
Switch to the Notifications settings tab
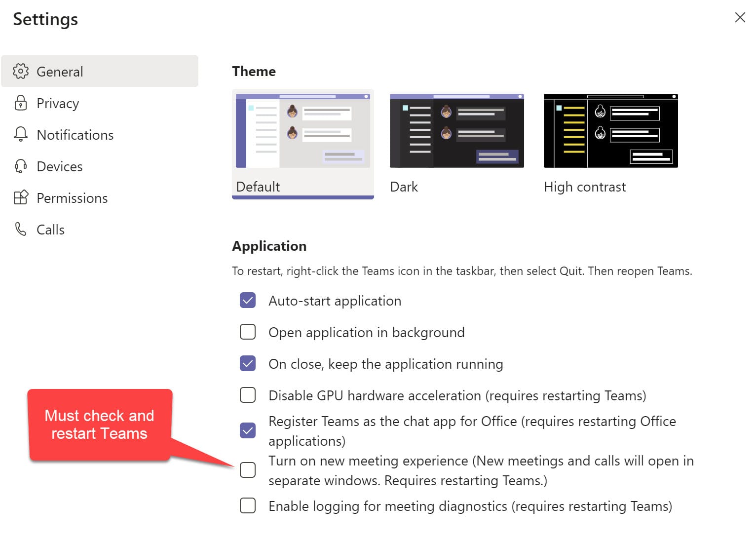(x=75, y=135)
